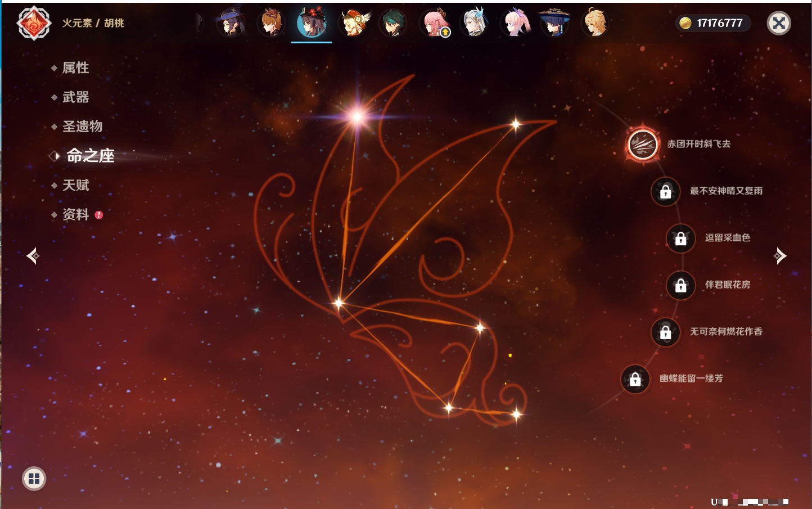Screen dimensions: 812x509
Task: Select Neuvillette's white-haired avatar
Action: pos(474,23)
